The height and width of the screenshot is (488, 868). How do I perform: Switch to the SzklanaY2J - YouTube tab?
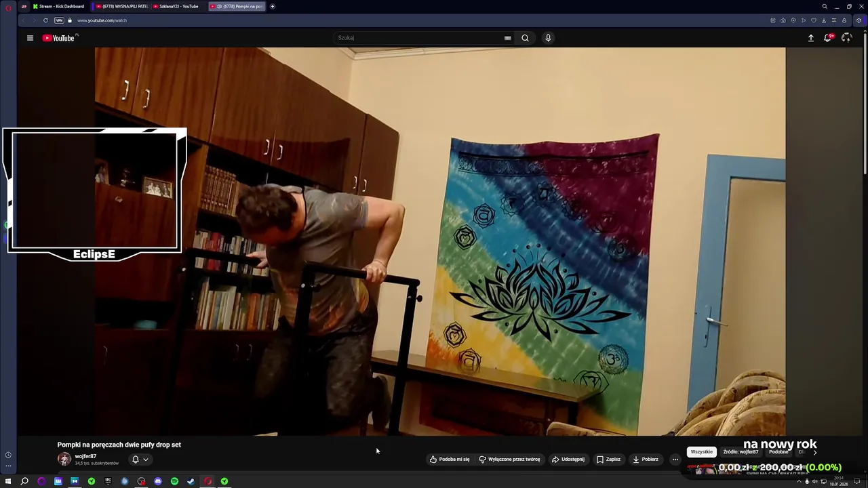[177, 6]
